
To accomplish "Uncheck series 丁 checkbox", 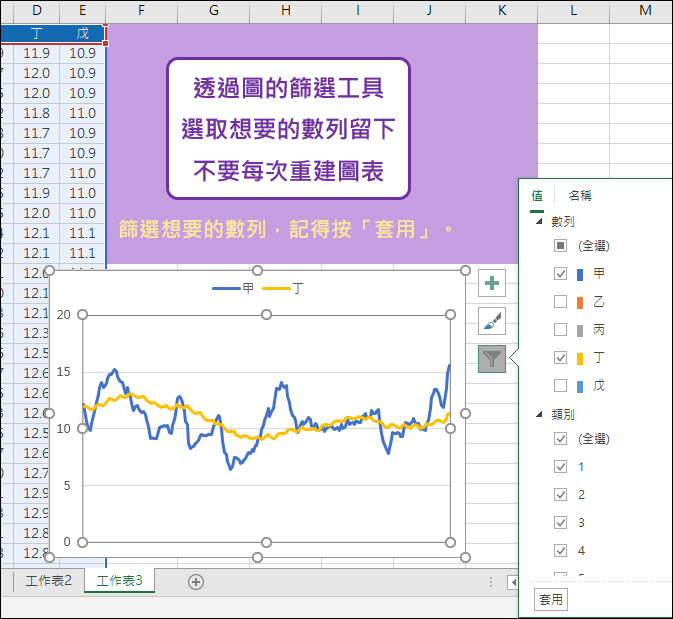I will click(560, 358).
